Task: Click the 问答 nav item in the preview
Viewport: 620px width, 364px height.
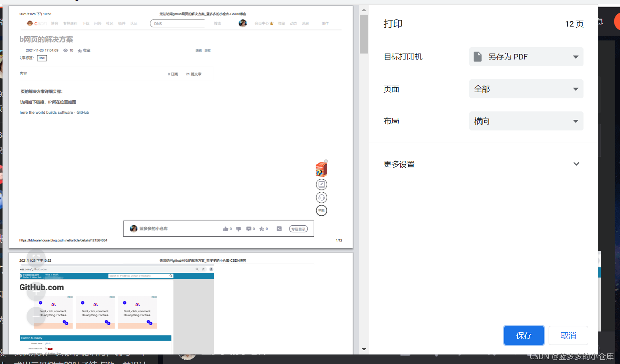Action: pyautogui.click(x=98, y=23)
